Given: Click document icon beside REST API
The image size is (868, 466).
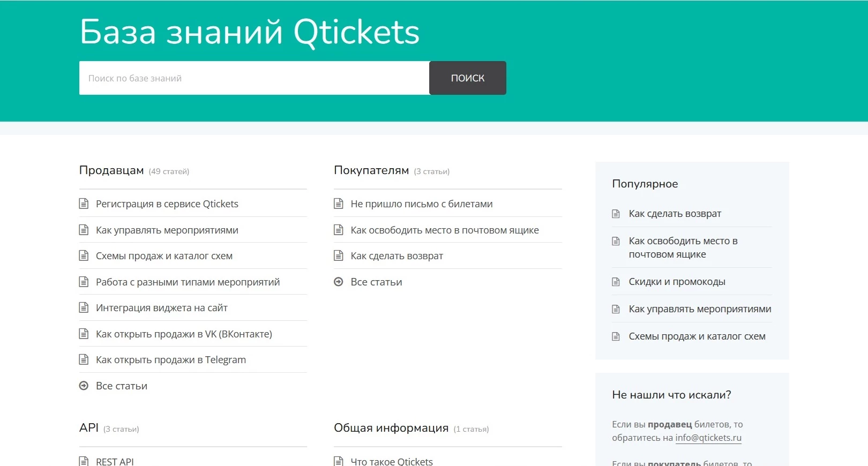Looking at the screenshot, I should pyautogui.click(x=84, y=461).
